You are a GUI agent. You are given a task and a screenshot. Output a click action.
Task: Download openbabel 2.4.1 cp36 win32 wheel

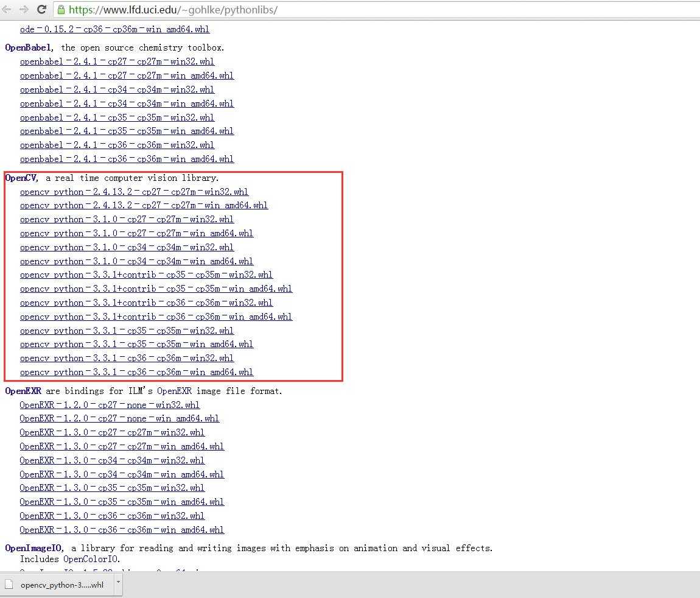[x=117, y=145]
